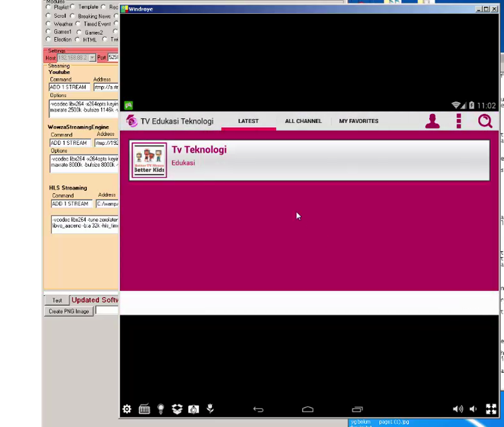
Task: Choose the Election radio button
Action: click(x=48, y=40)
